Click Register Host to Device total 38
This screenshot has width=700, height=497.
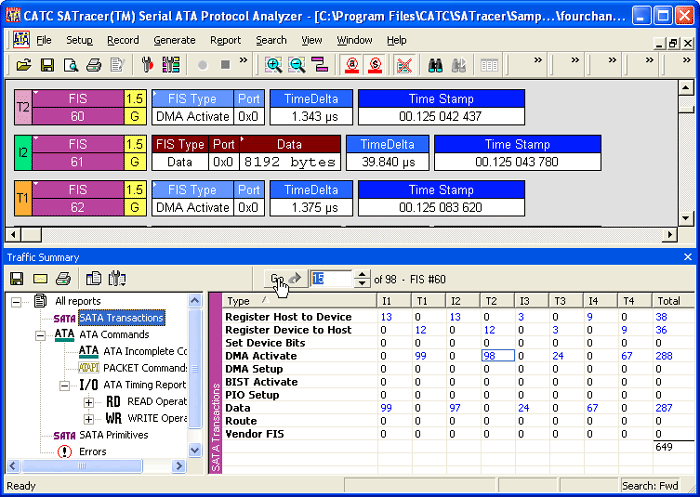pyautogui.click(x=661, y=317)
